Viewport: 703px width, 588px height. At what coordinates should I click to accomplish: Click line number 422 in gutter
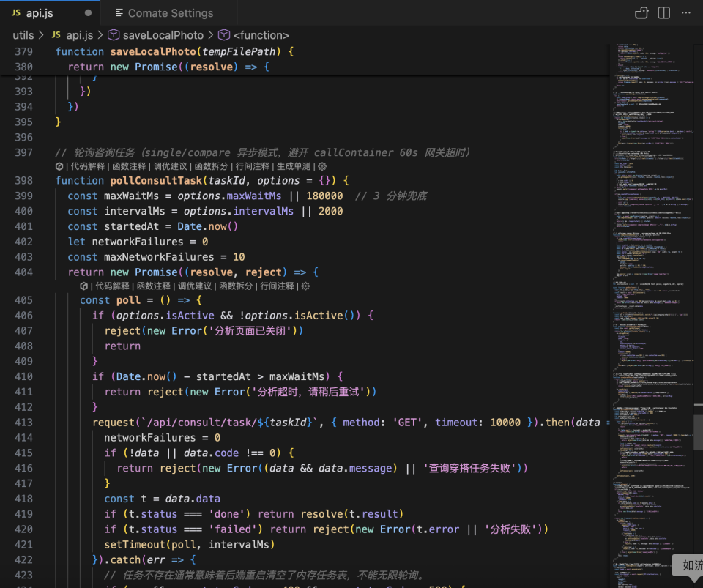click(23, 559)
